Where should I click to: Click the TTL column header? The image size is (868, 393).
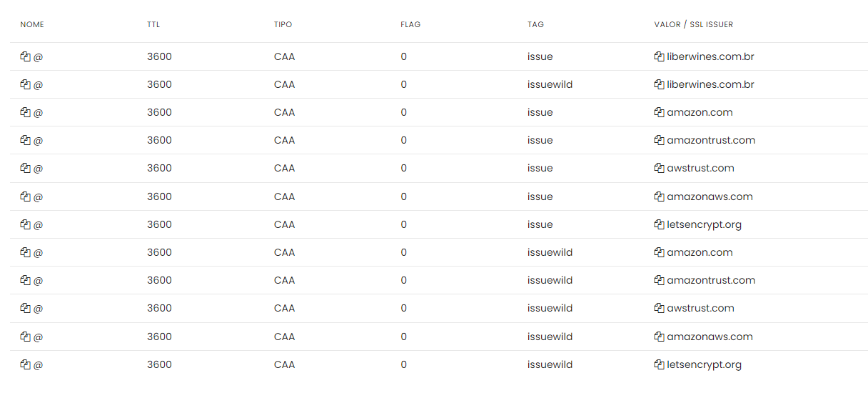point(153,24)
